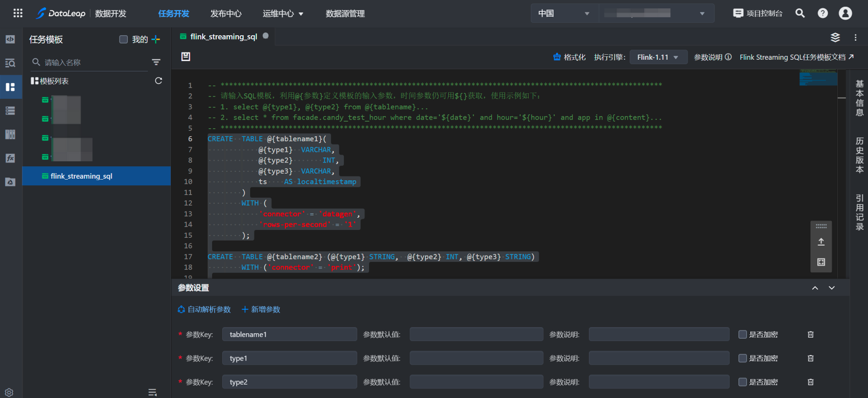Open Flink Streaming SQL任务模板文档 link

(797, 57)
